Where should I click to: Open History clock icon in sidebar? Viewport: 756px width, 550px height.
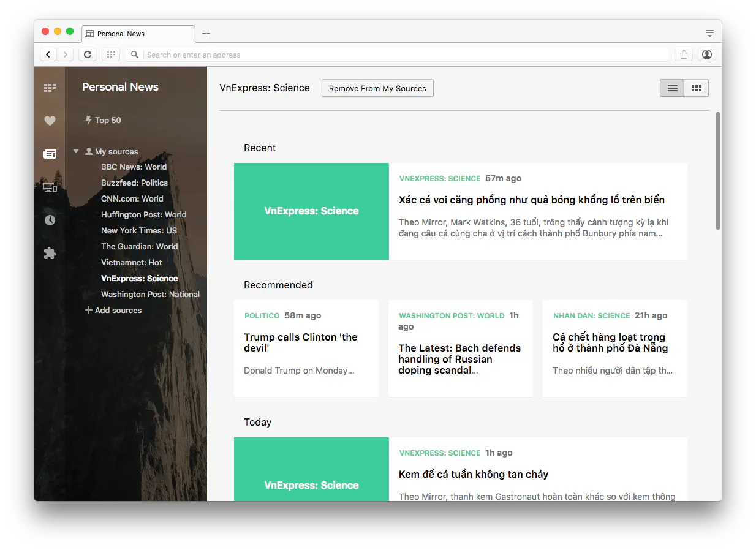point(50,220)
